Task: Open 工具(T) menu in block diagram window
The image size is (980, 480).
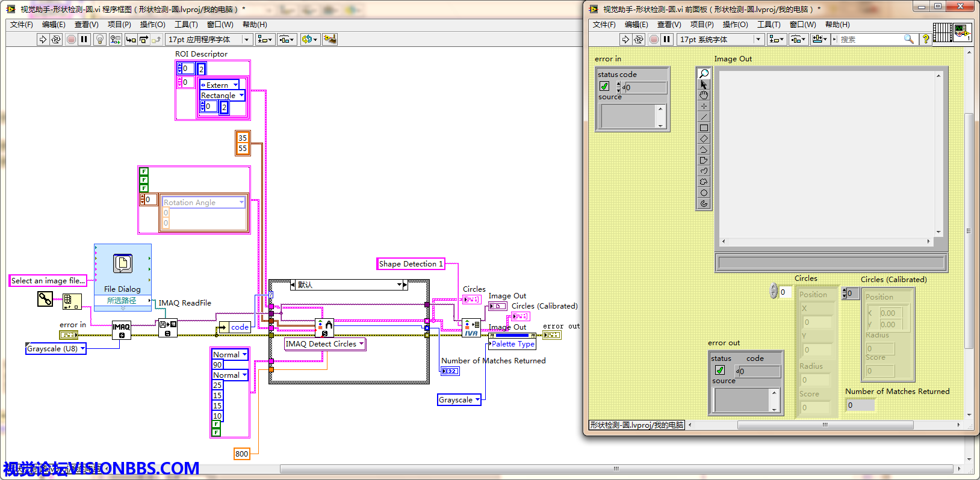Action: pos(186,25)
